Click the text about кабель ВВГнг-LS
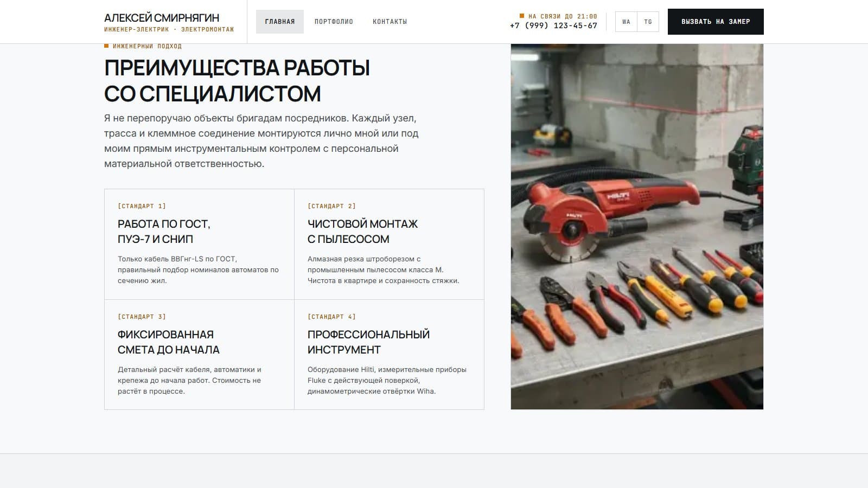This screenshot has width=868, height=488. tap(199, 269)
